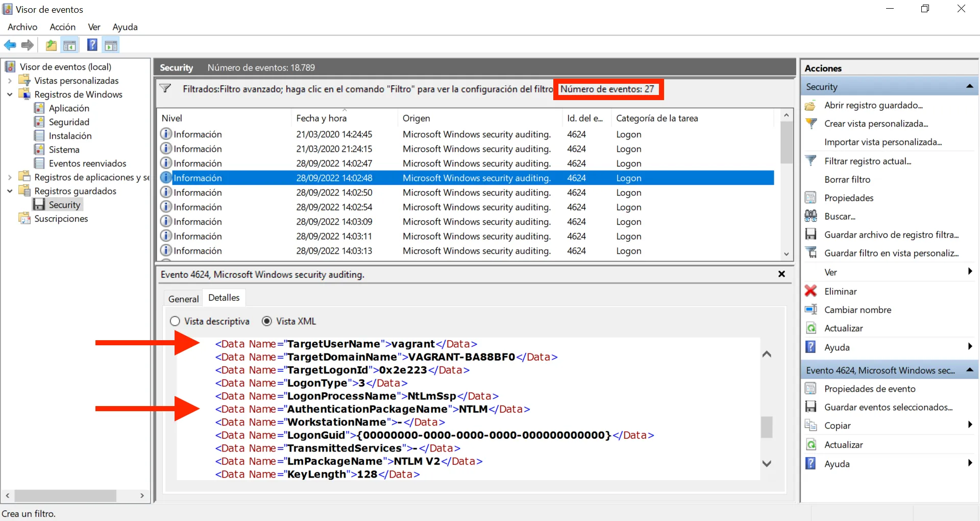Switch to the Detalles tab
This screenshot has height=521, width=980.
(224, 297)
